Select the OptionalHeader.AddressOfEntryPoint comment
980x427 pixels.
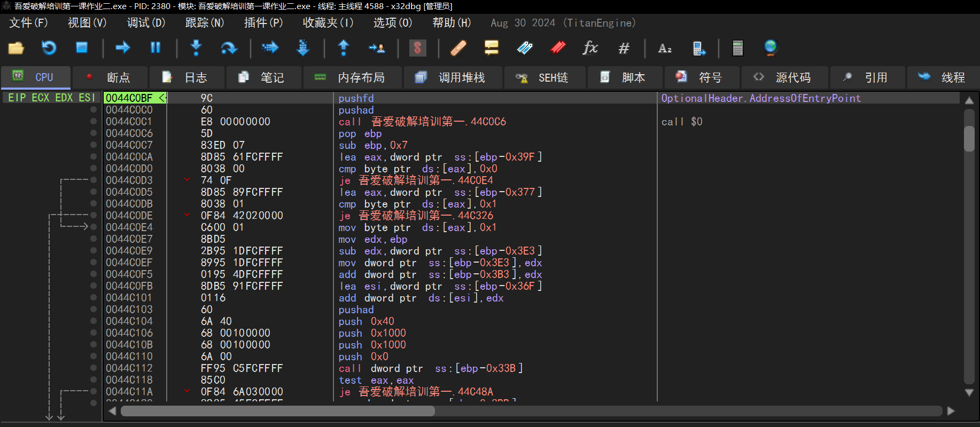point(761,98)
